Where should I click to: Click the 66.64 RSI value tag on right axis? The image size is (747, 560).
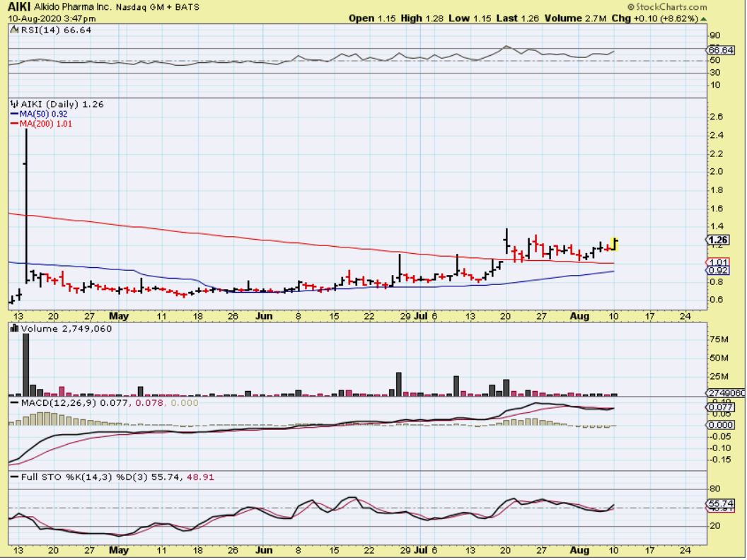pyautogui.click(x=720, y=50)
